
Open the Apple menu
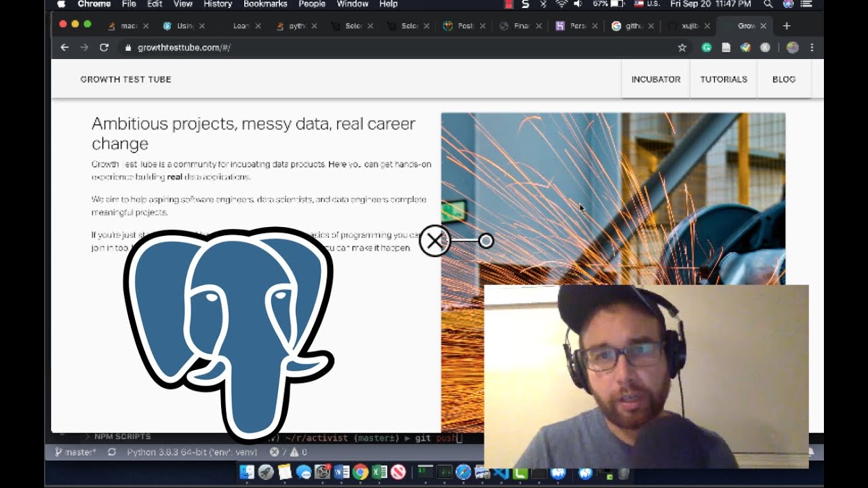coord(61,4)
